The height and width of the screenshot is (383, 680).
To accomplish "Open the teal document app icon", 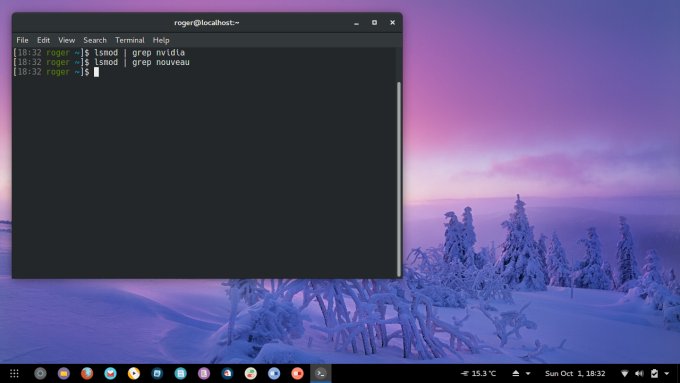I will [181, 373].
